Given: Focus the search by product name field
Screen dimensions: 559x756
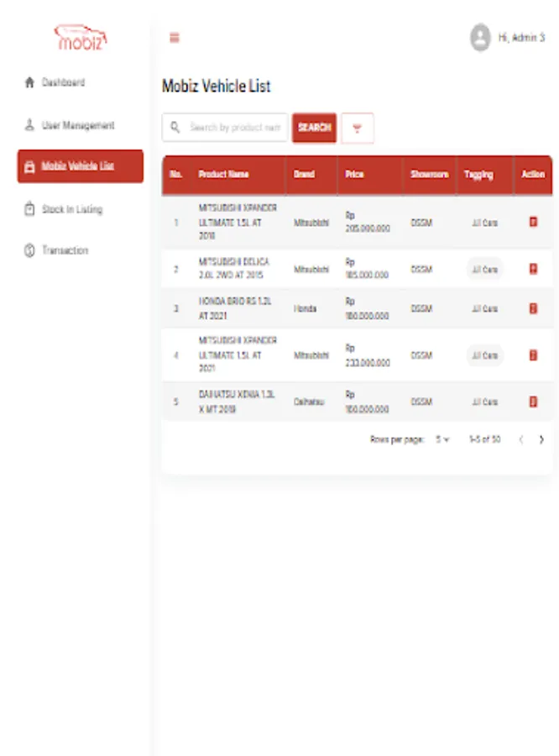Looking at the screenshot, I should [225, 128].
